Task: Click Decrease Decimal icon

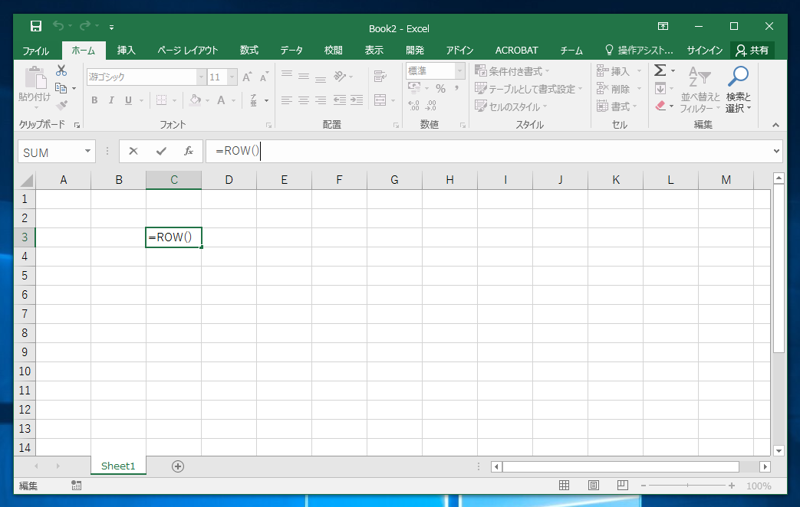Action: 431,106
